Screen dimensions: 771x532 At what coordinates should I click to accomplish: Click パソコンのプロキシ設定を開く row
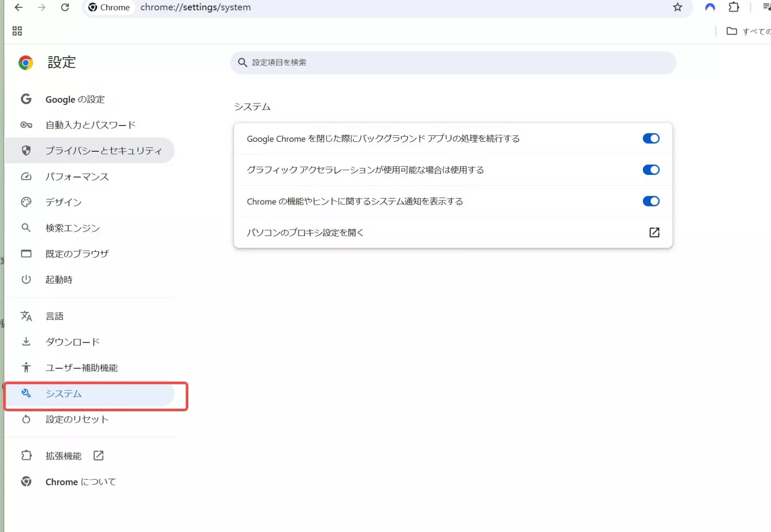453,233
